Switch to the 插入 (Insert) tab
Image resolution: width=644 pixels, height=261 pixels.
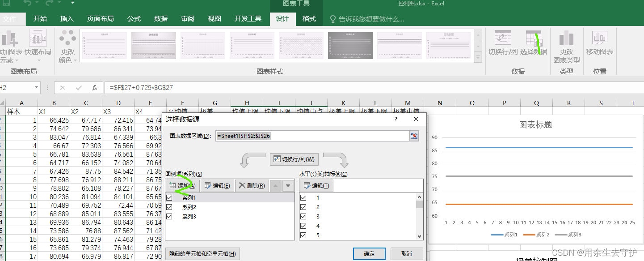coord(67,19)
